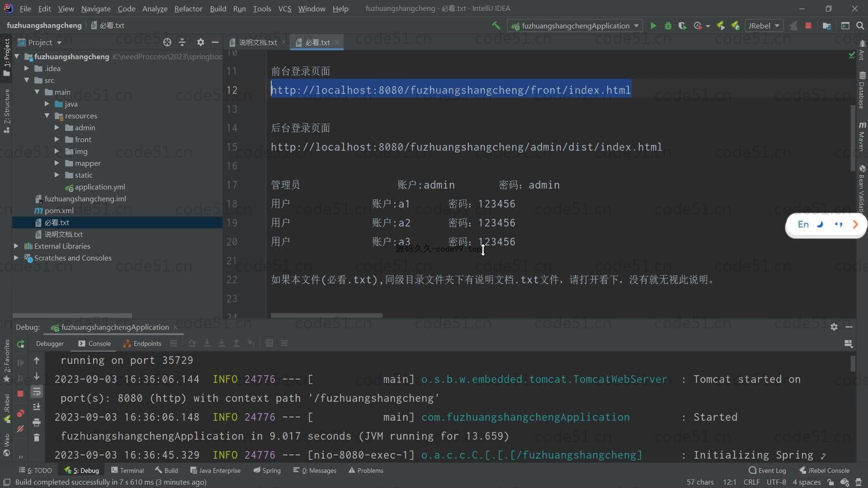
Task: Click the Build project hammer icon
Action: point(496,26)
